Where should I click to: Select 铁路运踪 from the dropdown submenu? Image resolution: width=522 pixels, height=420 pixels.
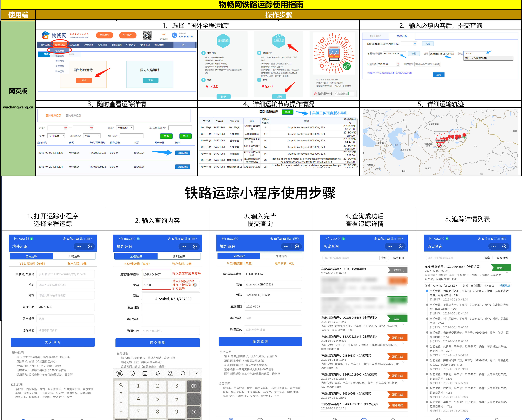pyautogui.click(x=60, y=51)
